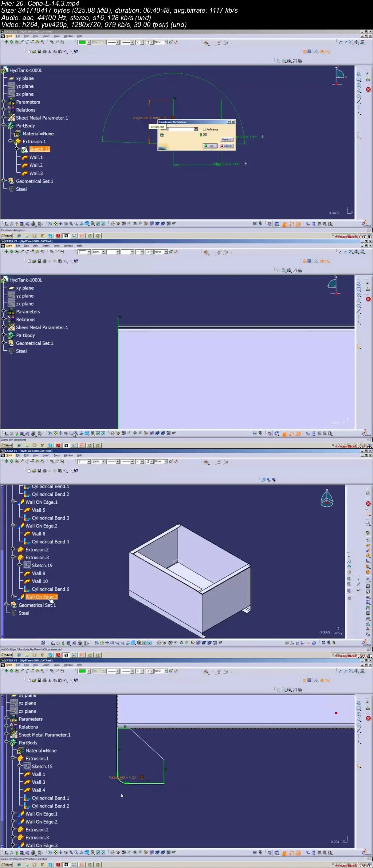Screen dimensions: 373x868
Task: Click the 3D compass in third frame
Action: (x=327, y=499)
